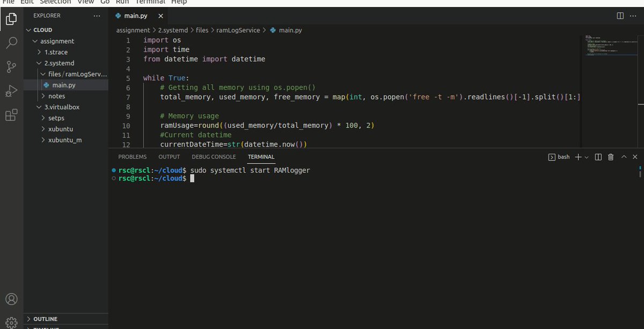The width and height of the screenshot is (644, 329).
Task: Collapse the assignment folder
Action: coord(66,41)
